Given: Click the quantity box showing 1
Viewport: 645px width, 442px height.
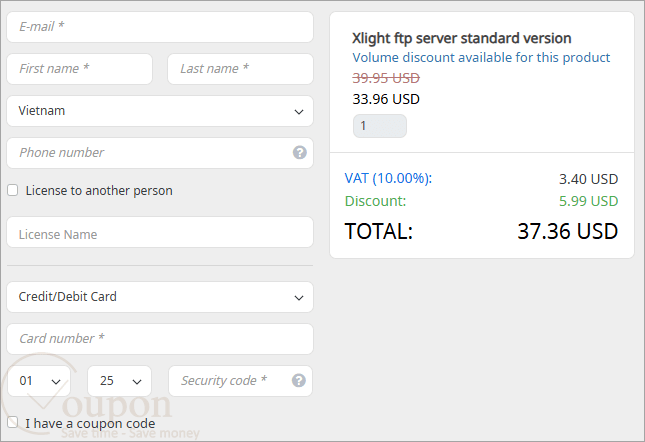Looking at the screenshot, I should (380, 126).
